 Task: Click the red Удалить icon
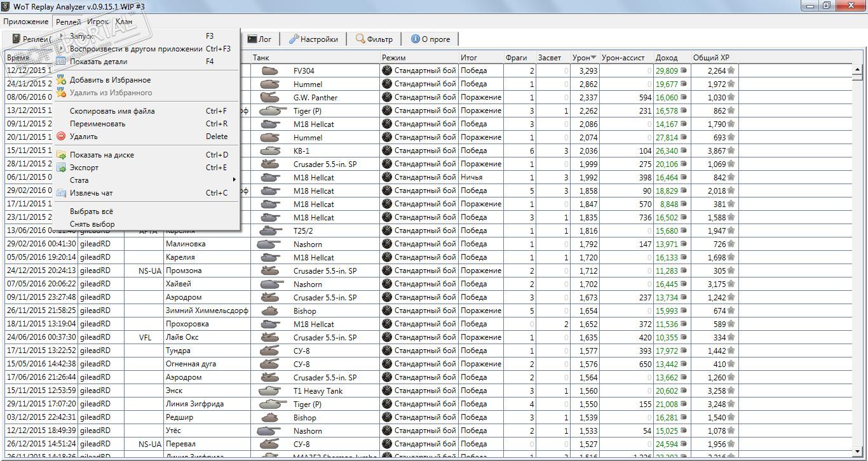(x=61, y=137)
